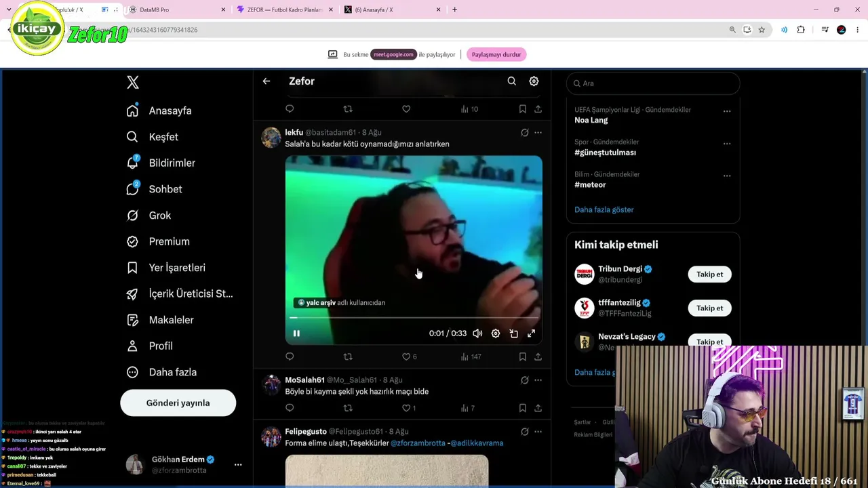Image resolution: width=868 pixels, height=488 pixels.
Task: Open video playback settings gear
Action: pos(496,333)
